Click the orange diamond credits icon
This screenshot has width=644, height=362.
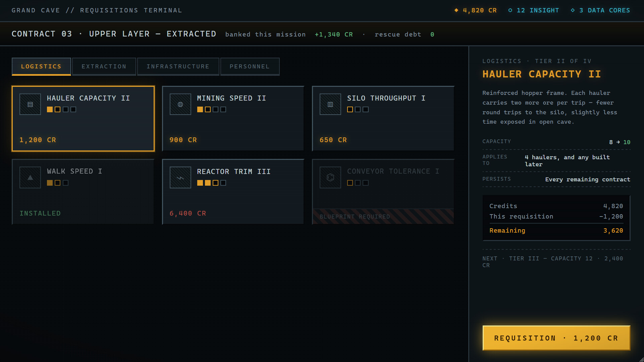(x=456, y=10)
